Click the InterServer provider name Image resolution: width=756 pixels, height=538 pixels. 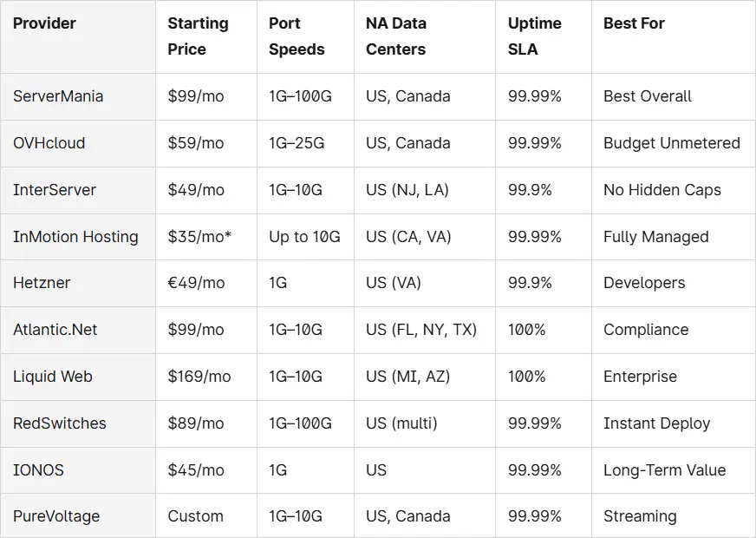[x=55, y=190]
